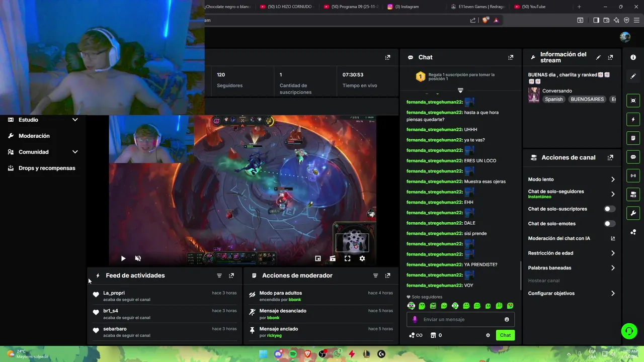Send message with green Chat button

[505, 335]
